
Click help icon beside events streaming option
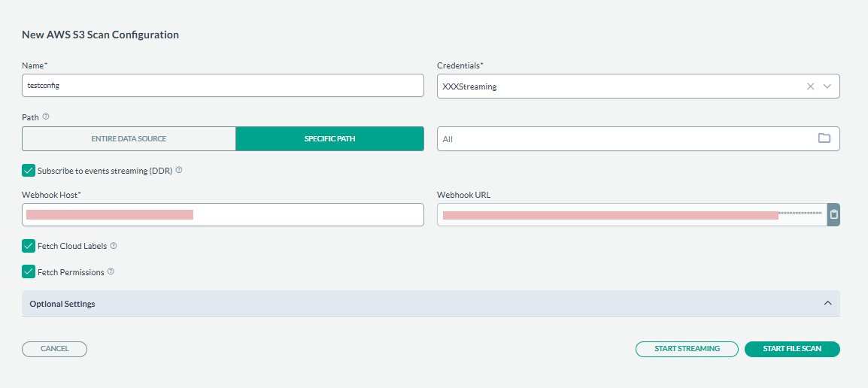pos(179,171)
